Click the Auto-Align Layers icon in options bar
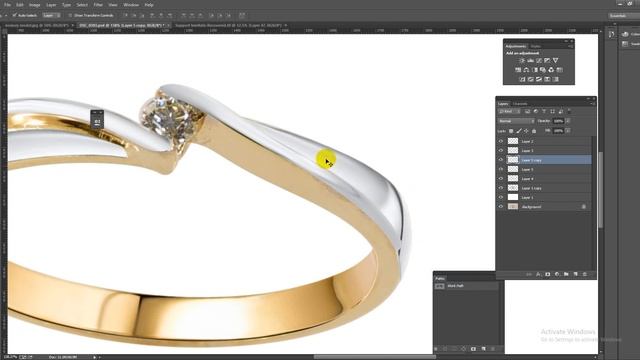Image resolution: width=640 pixels, height=360 pixels. pos(242,16)
